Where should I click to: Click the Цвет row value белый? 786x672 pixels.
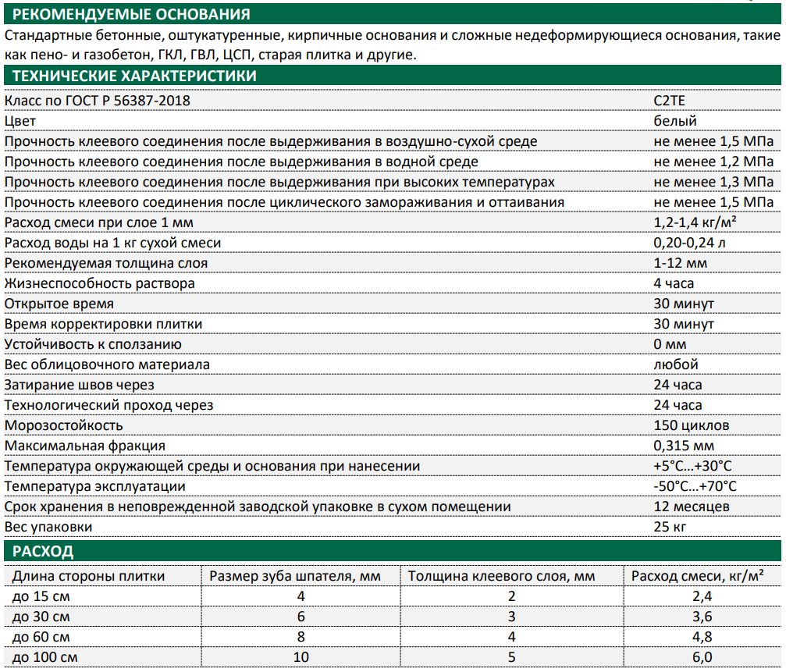click(674, 121)
